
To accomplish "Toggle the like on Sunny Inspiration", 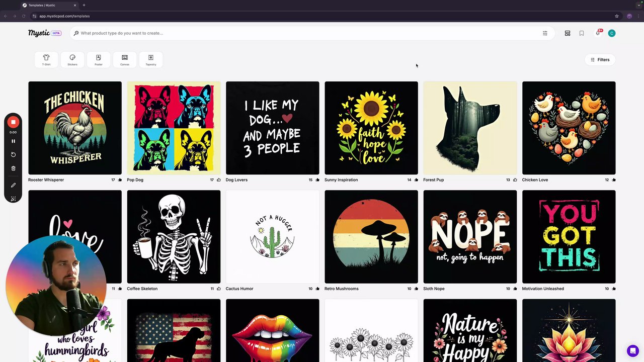I will [x=416, y=180].
